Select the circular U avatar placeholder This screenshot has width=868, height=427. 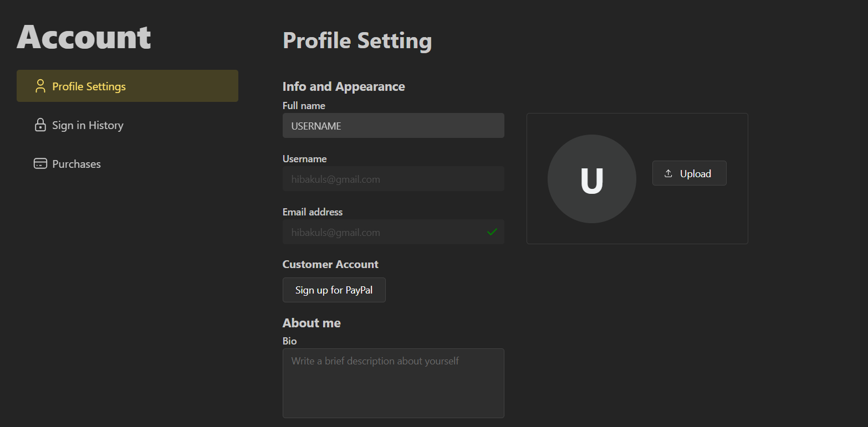click(591, 179)
